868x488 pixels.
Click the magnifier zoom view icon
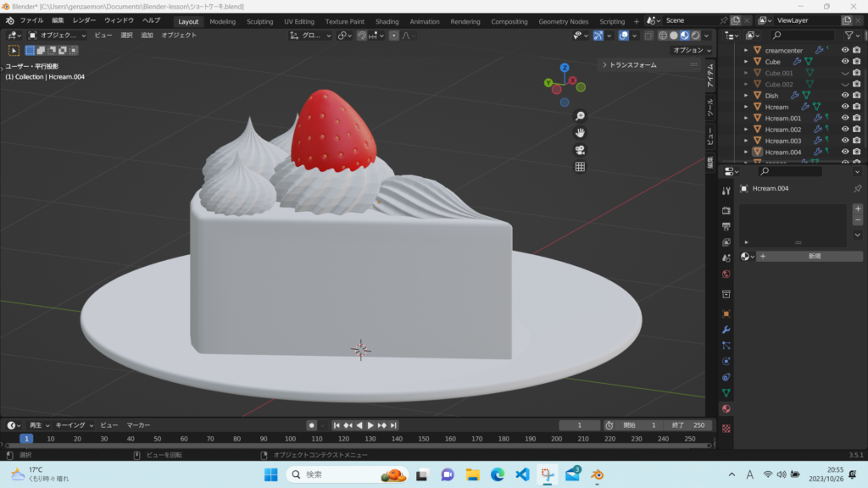[580, 116]
